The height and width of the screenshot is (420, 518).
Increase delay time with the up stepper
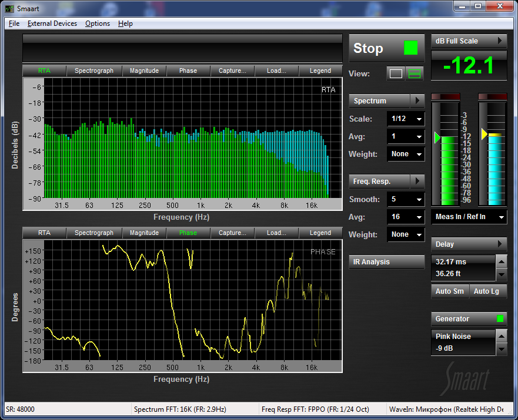[x=501, y=261]
